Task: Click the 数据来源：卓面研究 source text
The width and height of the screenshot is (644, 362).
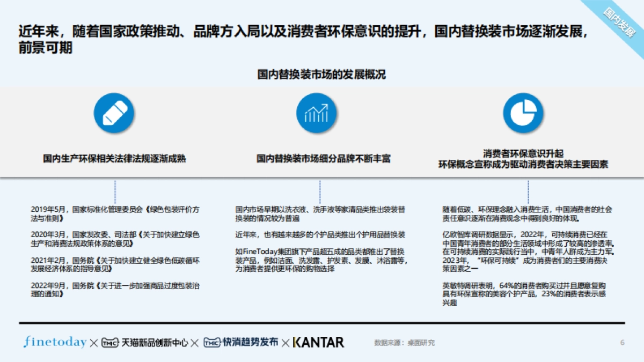Action: (x=404, y=342)
